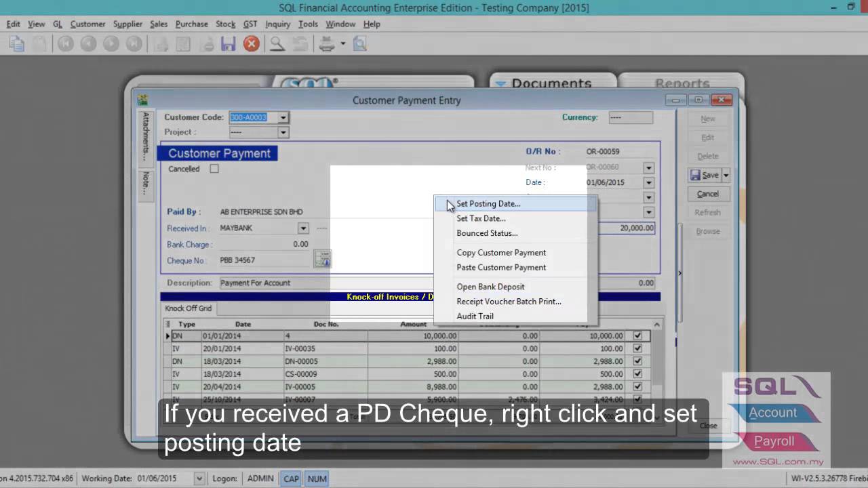Click the greyed paste toolbar icon
Viewport: 868px width, 488px height.
coord(40,44)
